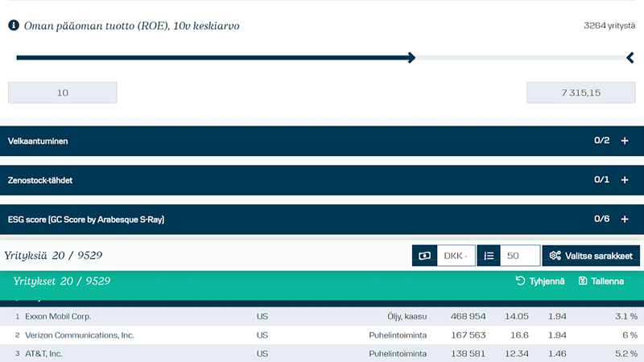Click the currency banknote icon

click(424, 256)
